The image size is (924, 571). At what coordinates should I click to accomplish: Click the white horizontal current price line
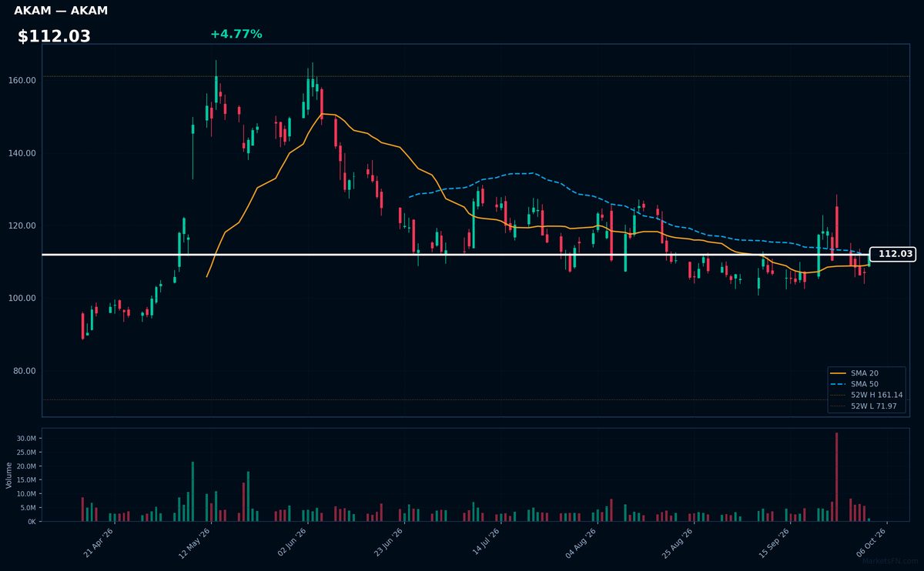(x=456, y=254)
